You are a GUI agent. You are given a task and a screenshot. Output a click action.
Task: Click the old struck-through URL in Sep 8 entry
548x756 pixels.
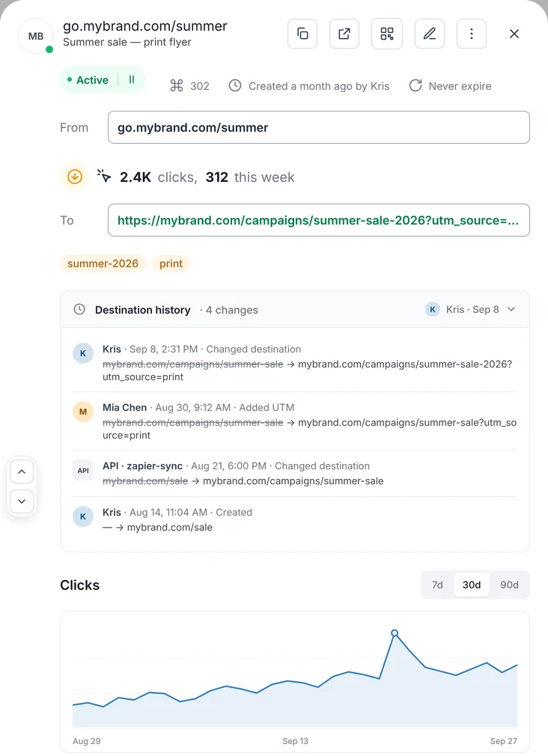coord(193,364)
